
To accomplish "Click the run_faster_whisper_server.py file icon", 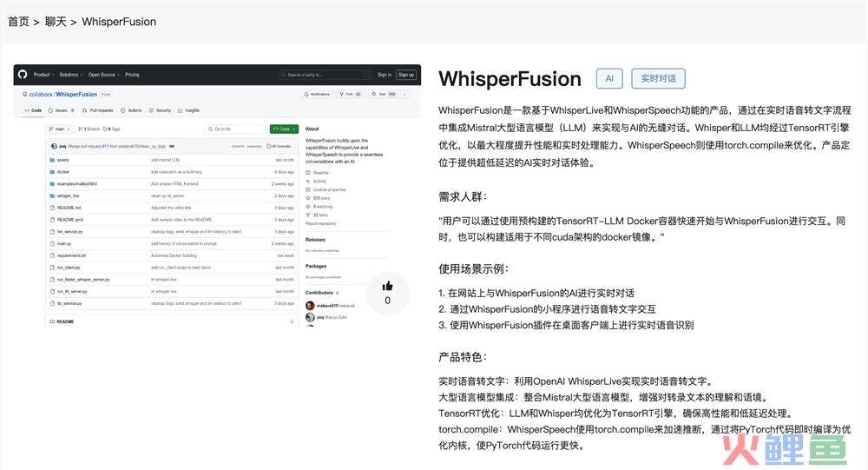I will click(53, 280).
